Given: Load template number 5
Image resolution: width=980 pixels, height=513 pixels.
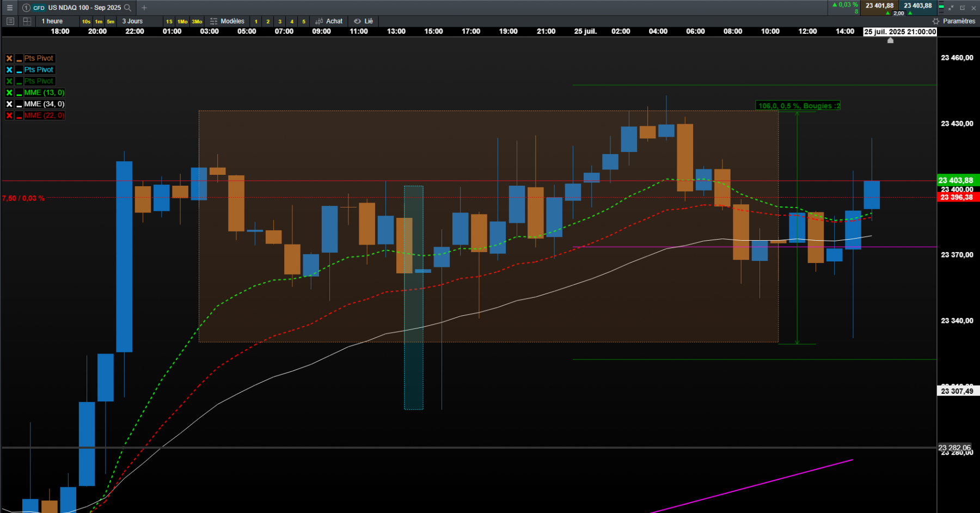Looking at the screenshot, I should [304, 22].
